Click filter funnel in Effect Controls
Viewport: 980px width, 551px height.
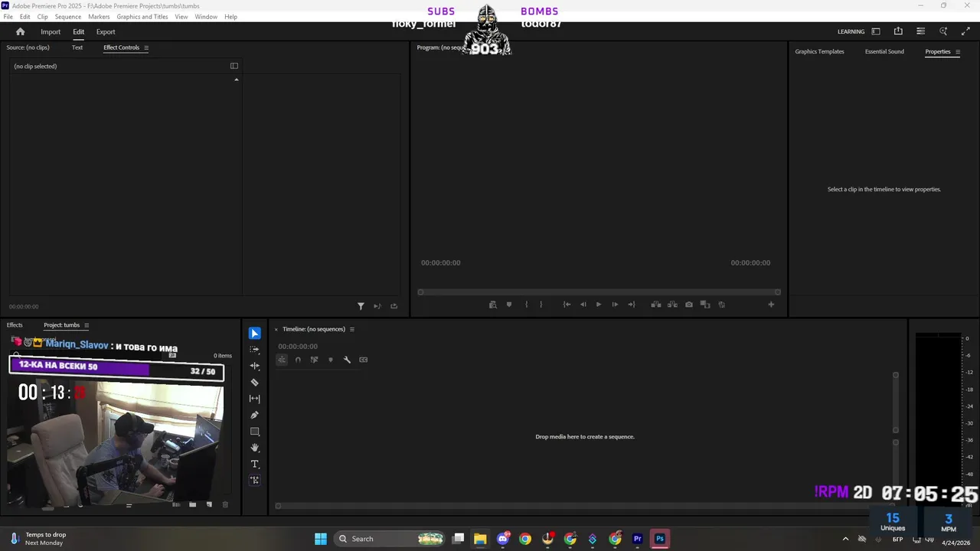(x=361, y=306)
